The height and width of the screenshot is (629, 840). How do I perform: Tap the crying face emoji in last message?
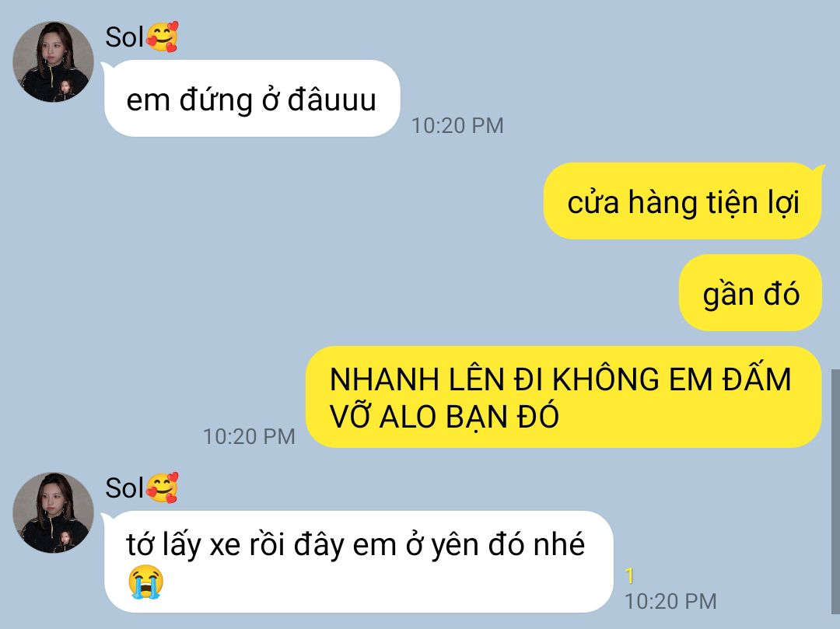click(x=145, y=582)
